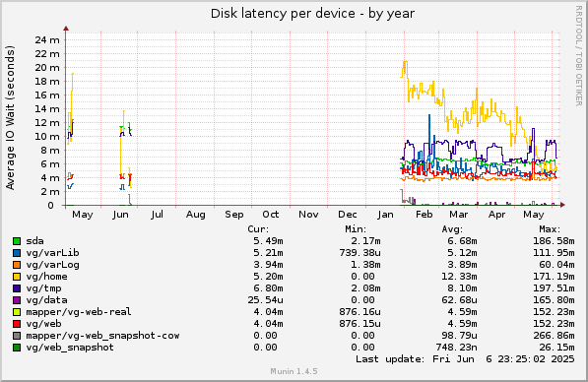This screenshot has width=588, height=382.
Task: Click vg/varLib max value 111.95m
Action: 554,253
